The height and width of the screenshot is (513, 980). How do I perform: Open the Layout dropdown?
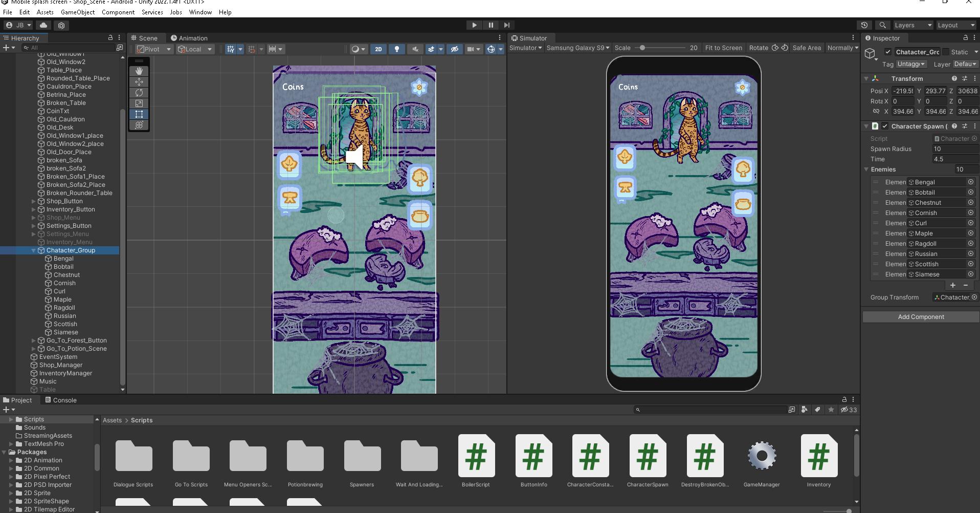click(956, 25)
